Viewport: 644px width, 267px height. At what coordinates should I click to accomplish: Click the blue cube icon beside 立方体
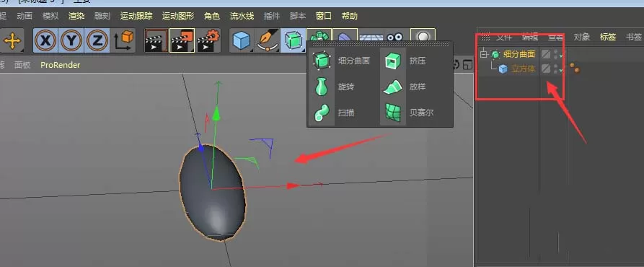point(503,69)
